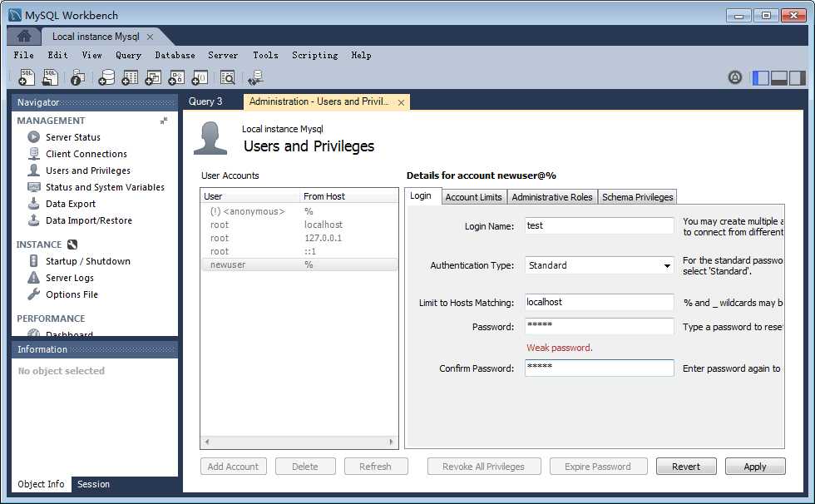Click the Startup / Shutdown icon
Image resolution: width=815 pixels, height=504 pixels.
[x=34, y=261]
